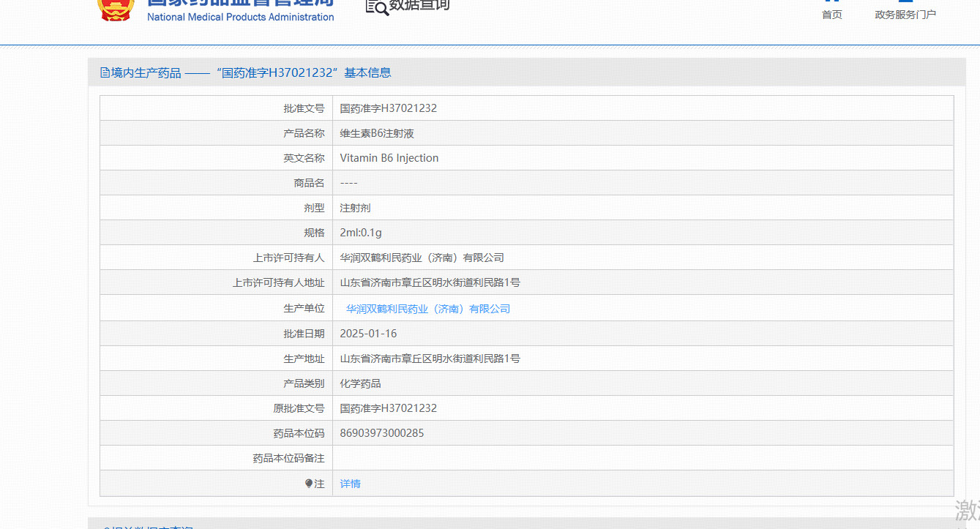This screenshot has width=980, height=529.
Task: Click the English name Vitamin B6 Injection
Action: tap(389, 158)
